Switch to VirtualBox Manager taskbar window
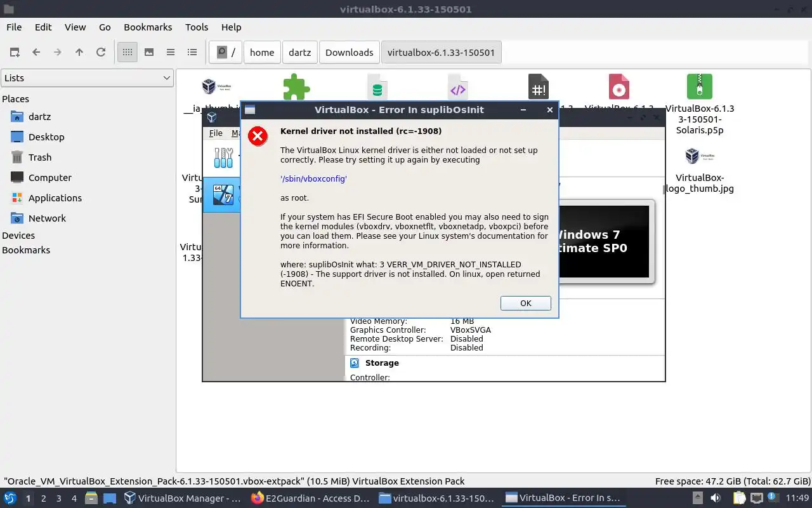 click(x=183, y=498)
